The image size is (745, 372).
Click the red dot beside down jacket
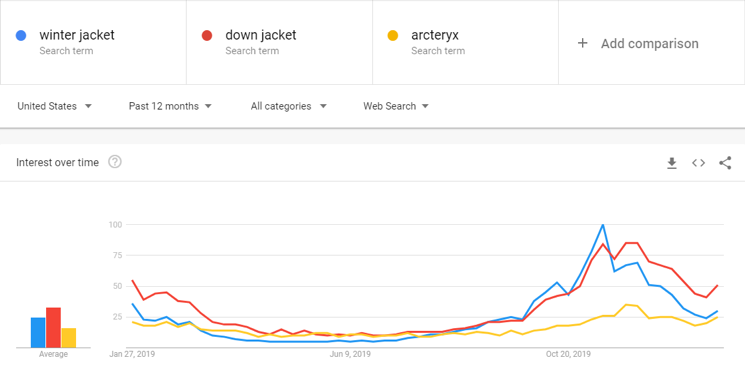tap(207, 35)
